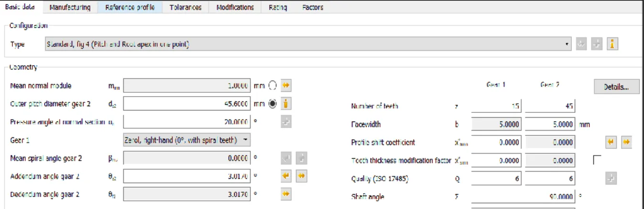Click double-arrow sizing icon beside Addendum angle gear 2
Viewport: 644px width, 209px height.
[301, 176]
